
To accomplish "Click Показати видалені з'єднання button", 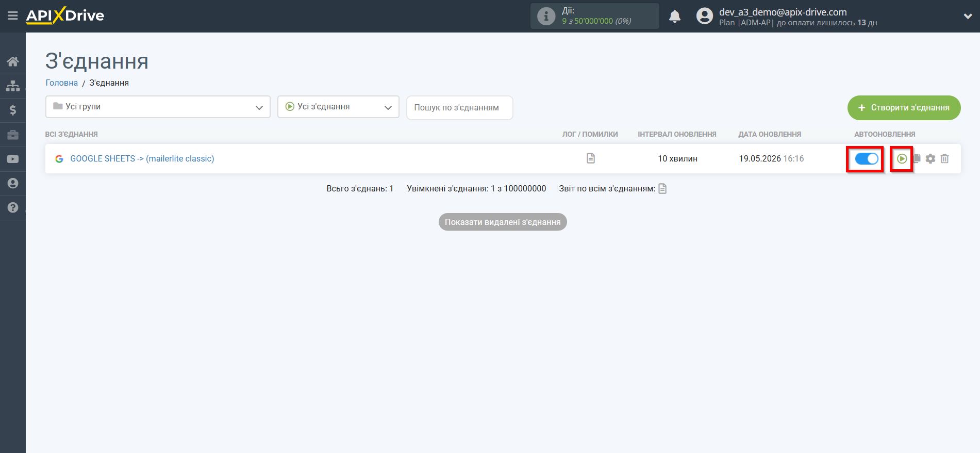I will (503, 222).
